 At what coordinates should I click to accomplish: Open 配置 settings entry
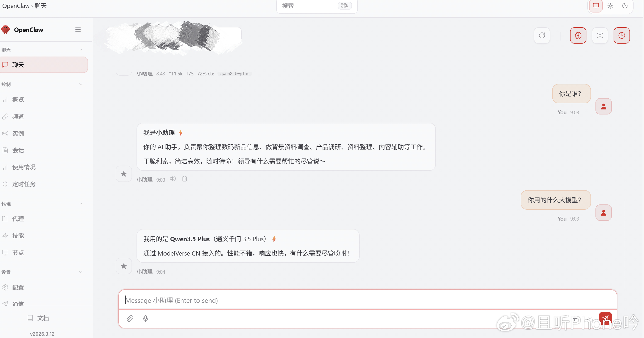coord(18,287)
